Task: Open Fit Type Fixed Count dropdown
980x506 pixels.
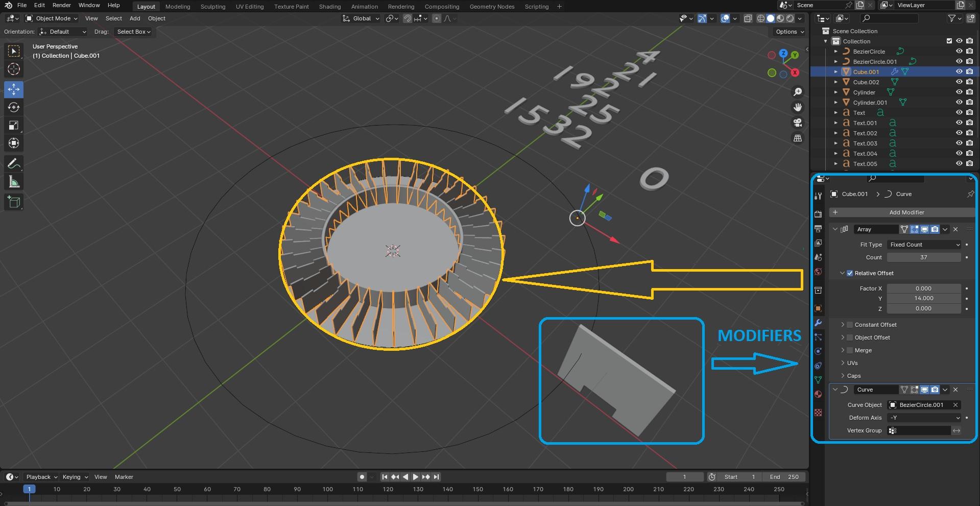Action: 924,245
